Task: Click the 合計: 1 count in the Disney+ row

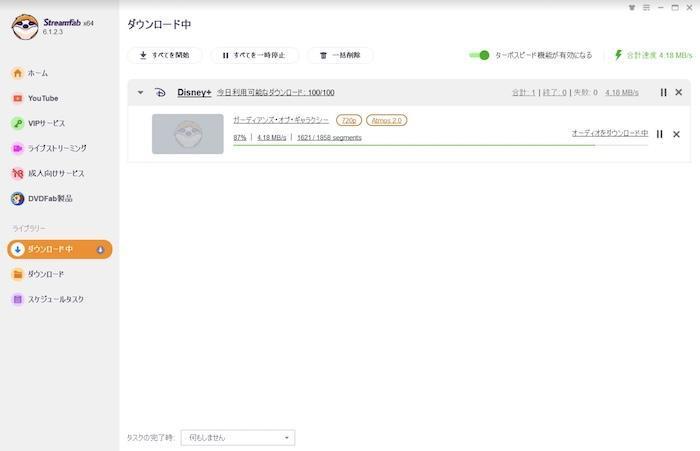Action: (523, 92)
